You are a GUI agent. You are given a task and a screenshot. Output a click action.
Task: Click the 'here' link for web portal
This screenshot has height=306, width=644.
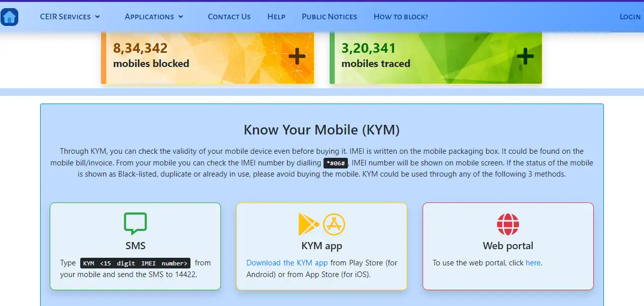533,263
